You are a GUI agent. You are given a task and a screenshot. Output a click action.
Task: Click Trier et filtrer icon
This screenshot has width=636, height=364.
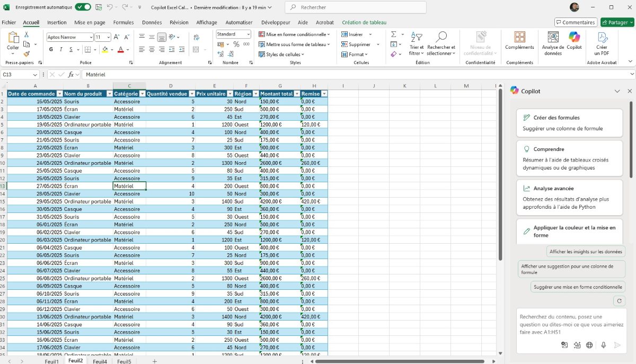tap(417, 38)
